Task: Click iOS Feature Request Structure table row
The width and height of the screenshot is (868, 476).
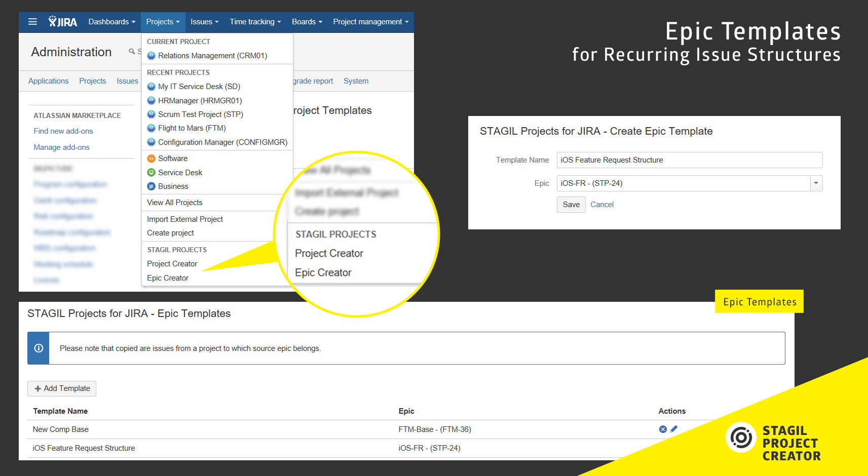Action: click(x=405, y=448)
